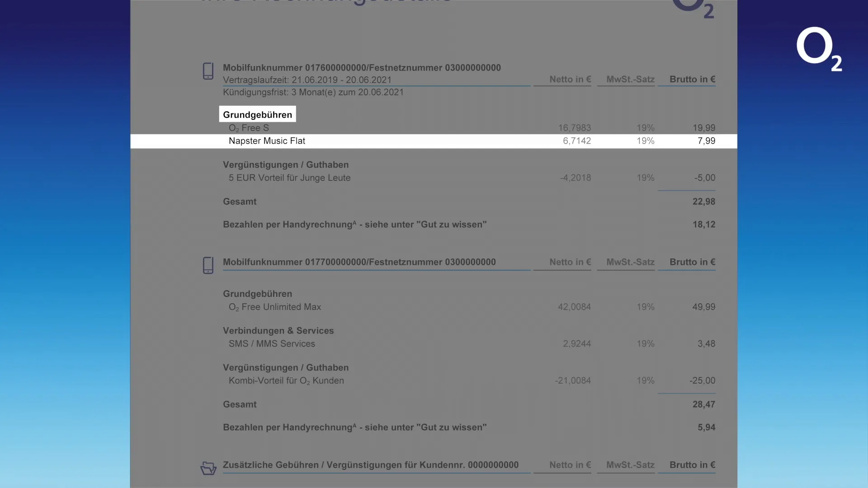Click the Mobilfunknummer 017600000000 heading
Viewport: 868px width, 488px height.
(x=362, y=68)
